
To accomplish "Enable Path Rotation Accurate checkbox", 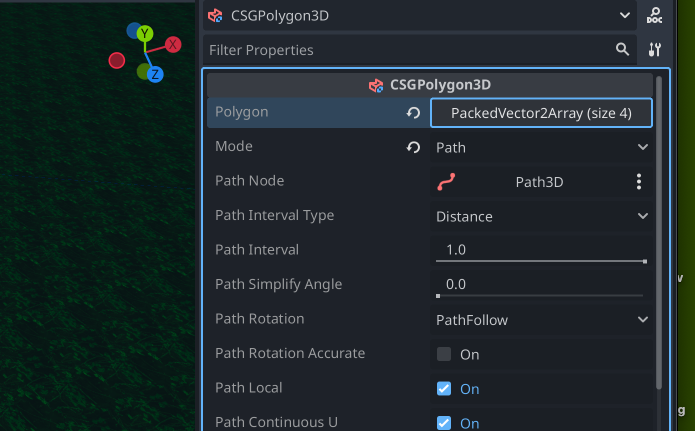I will coord(444,354).
